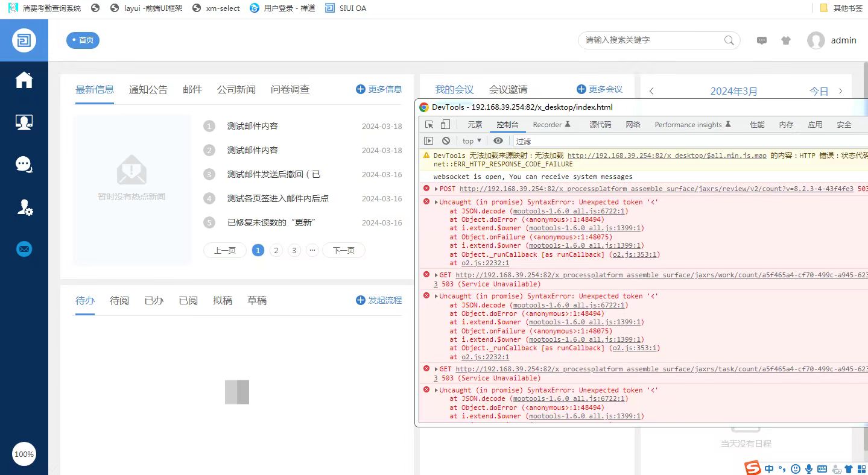This screenshot has height=475, width=868.
Task: Click the 100% zoom circle in the sidebar
Action: [x=24, y=455]
